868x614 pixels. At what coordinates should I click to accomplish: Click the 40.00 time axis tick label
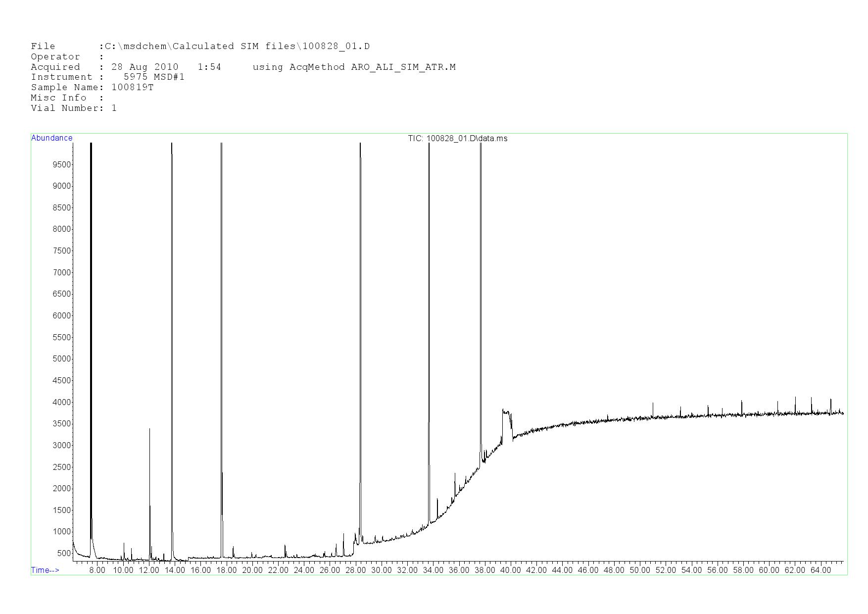[x=511, y=570]
